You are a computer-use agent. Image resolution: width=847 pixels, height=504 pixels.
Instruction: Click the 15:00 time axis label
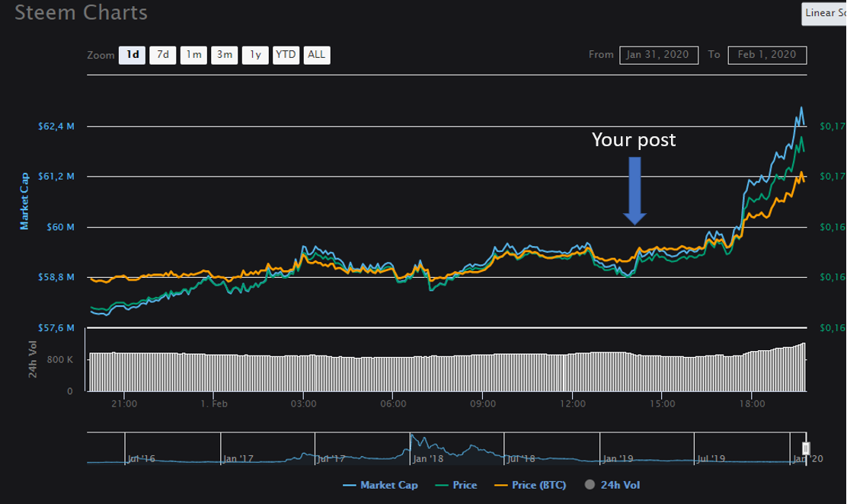662,404
